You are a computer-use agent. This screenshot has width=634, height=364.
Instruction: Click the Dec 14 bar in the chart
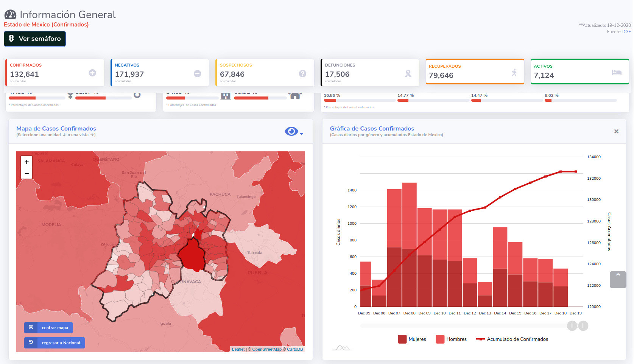[500, 267]
